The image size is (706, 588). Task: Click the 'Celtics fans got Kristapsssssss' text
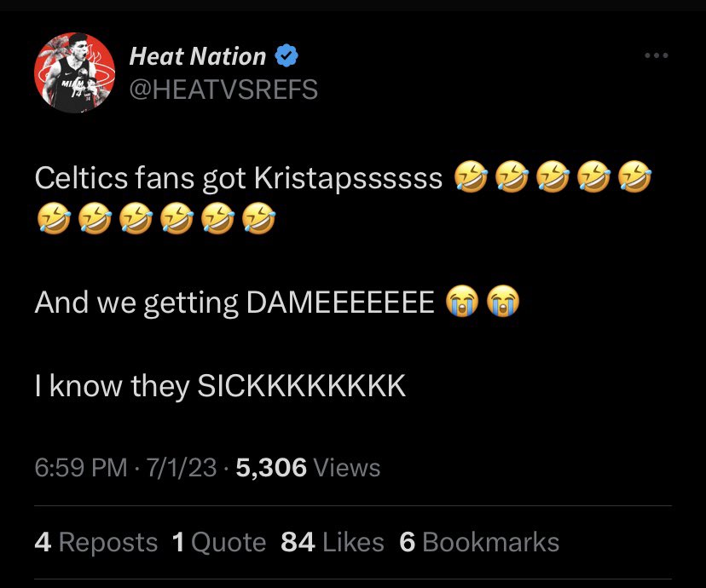pos(239,178)
